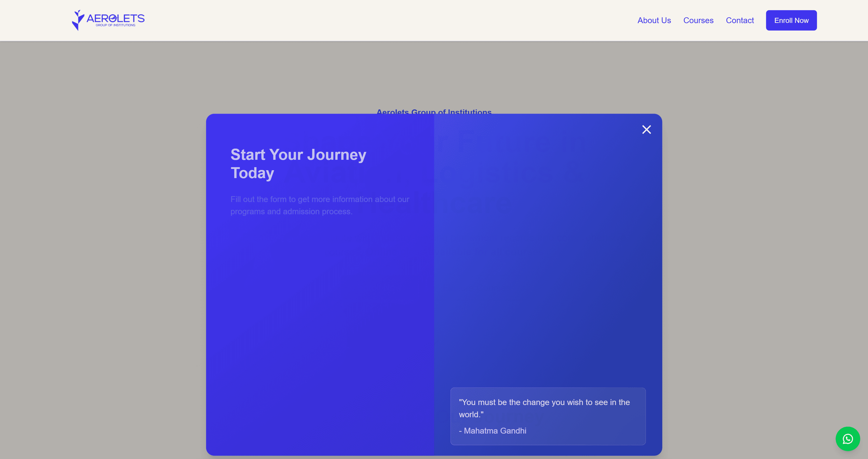Viewport: 868px width, 459px height.
Task: Close the enrollment popup with X
Action: (646, 130)
